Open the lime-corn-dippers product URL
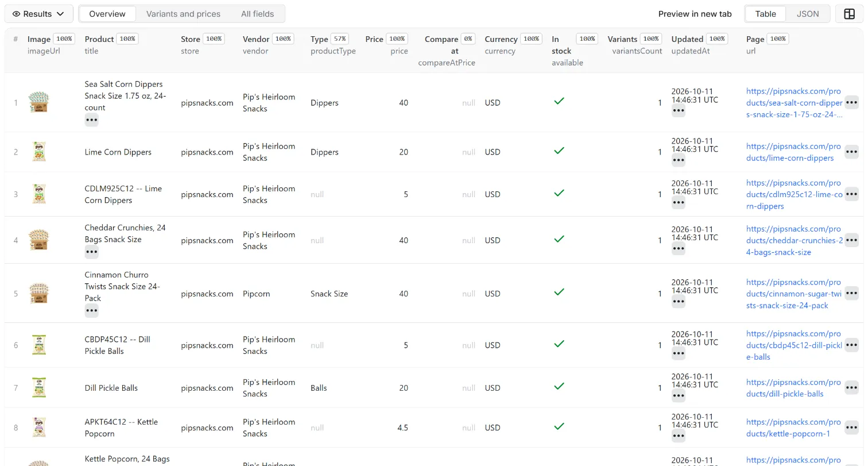Screen dimensions: 868x466 pos(793,152)
